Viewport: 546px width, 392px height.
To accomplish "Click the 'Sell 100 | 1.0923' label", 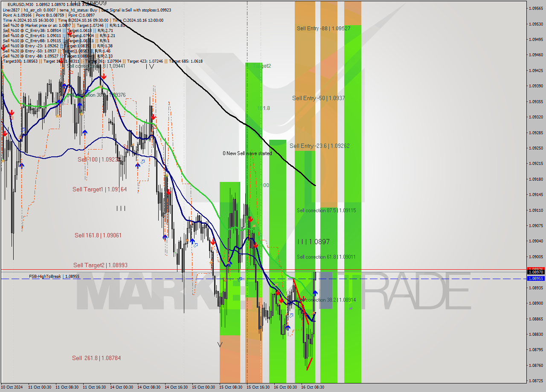I will click(99, 159).
